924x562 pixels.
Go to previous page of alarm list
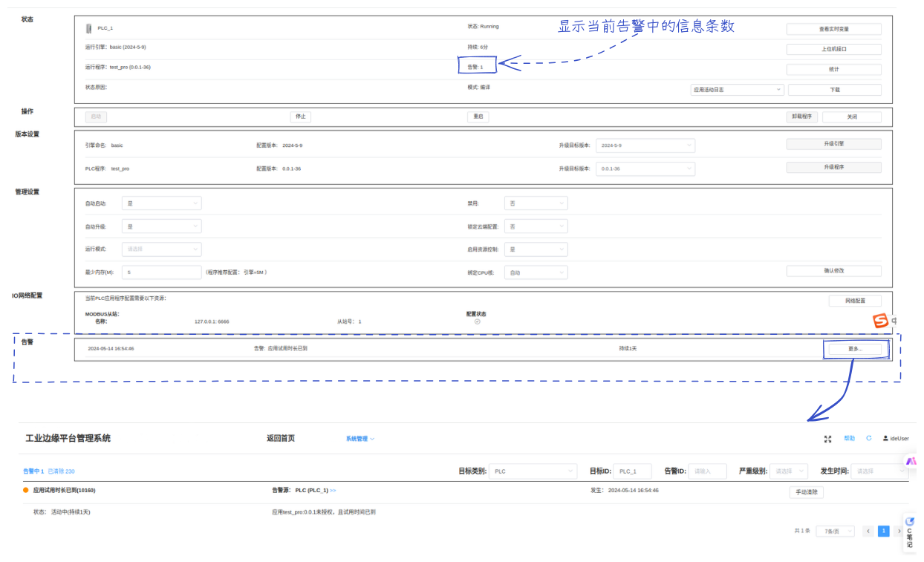coord(868,532)
